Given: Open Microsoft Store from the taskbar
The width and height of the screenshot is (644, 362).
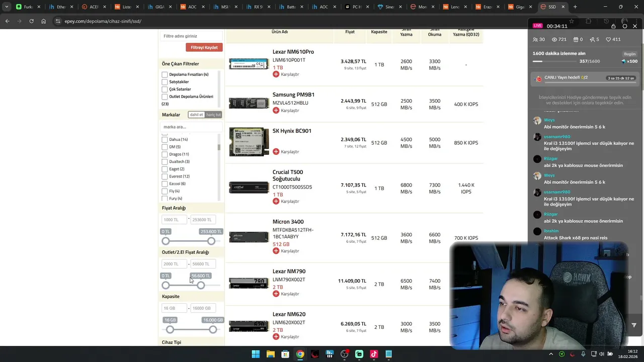Looking at the screenshot, I should click(x=285, y=354).
